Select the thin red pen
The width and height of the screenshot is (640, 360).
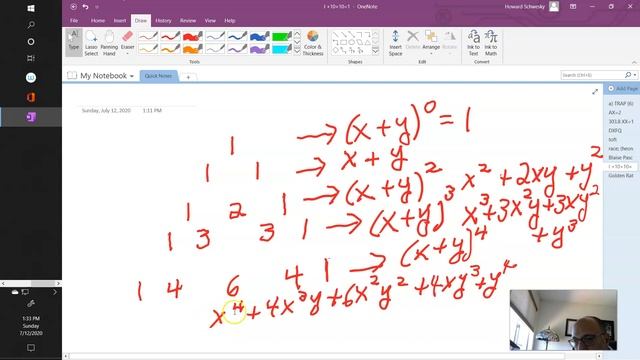click(171, 36)
